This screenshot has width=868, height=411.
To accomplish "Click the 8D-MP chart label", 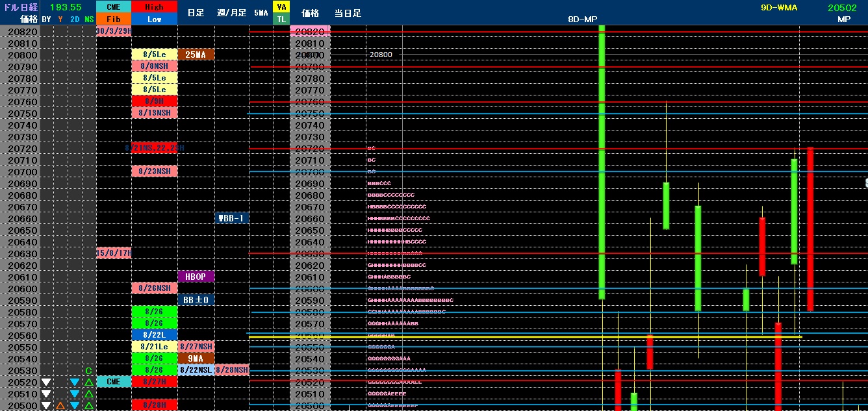I will 582,19.
